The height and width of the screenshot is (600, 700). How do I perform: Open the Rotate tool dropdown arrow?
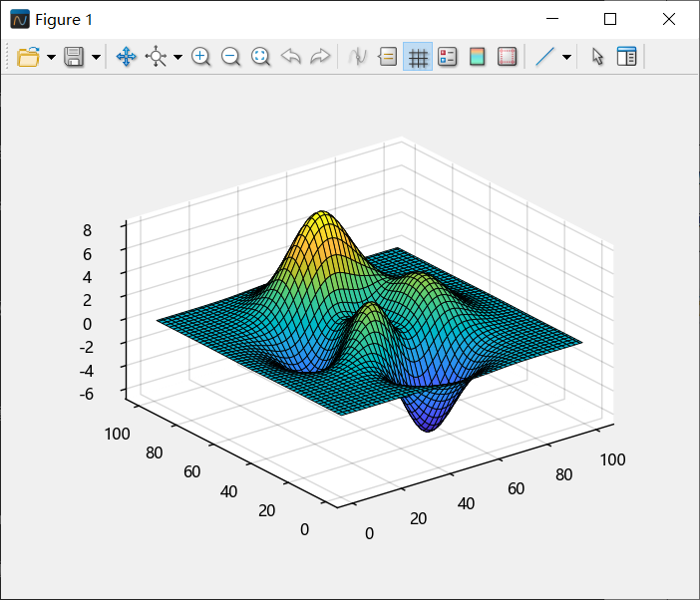point(177,58)
